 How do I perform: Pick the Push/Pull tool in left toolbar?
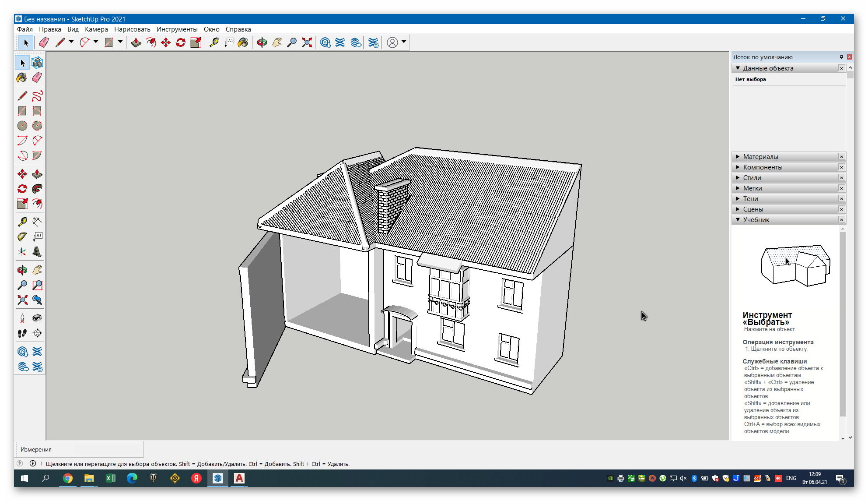tap(37, 174)
